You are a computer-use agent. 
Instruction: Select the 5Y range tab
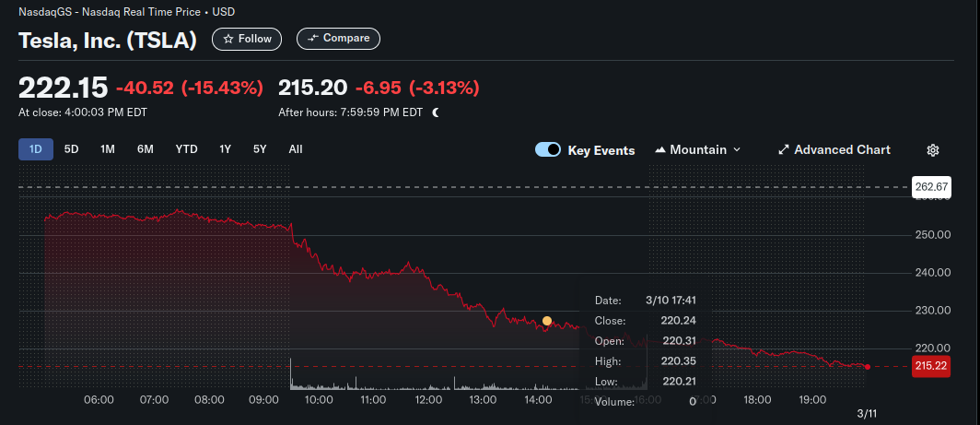[260, 149]
